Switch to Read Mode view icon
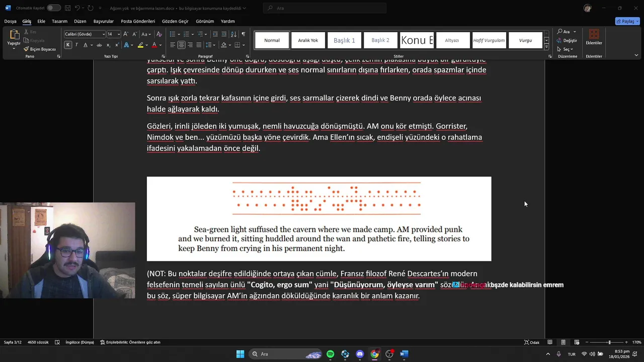Image resolution: width=644 pixels, height=362 pixels. tap(550, 342)
